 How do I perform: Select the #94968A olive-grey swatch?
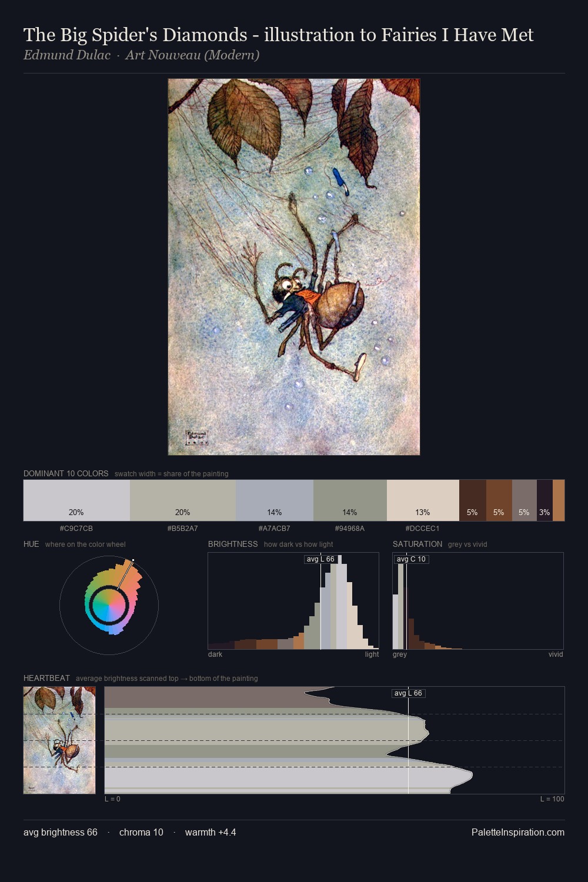(350, 500)
